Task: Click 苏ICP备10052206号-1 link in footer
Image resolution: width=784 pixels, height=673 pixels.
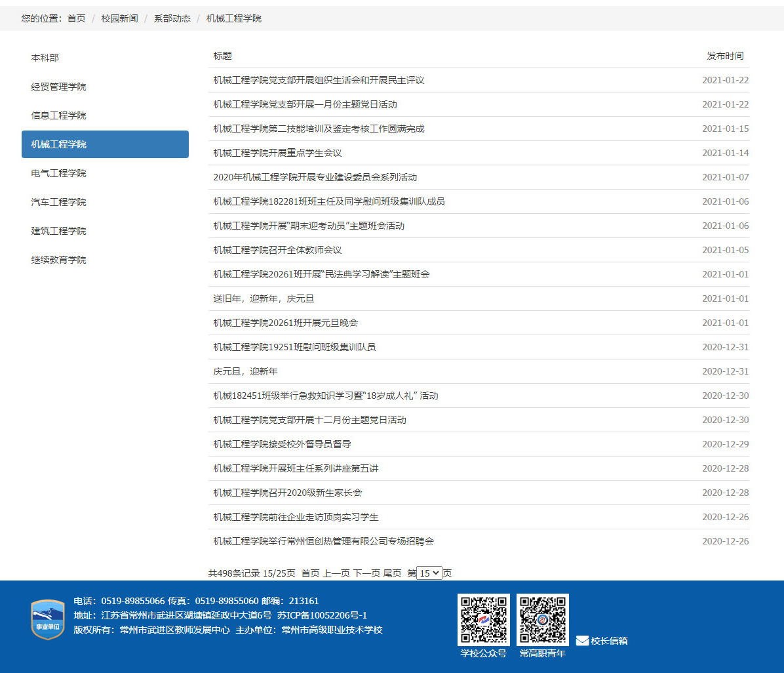Action: [x=321, y=615]
